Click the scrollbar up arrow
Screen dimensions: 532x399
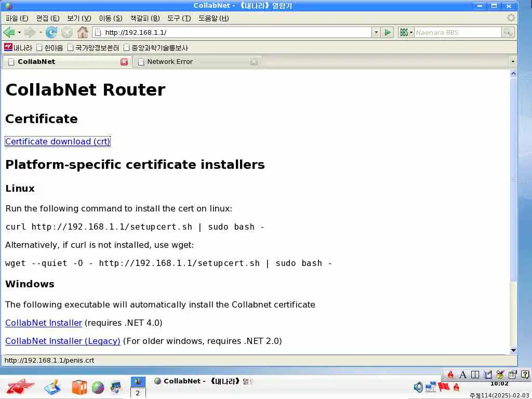click(x=513, y=74)
